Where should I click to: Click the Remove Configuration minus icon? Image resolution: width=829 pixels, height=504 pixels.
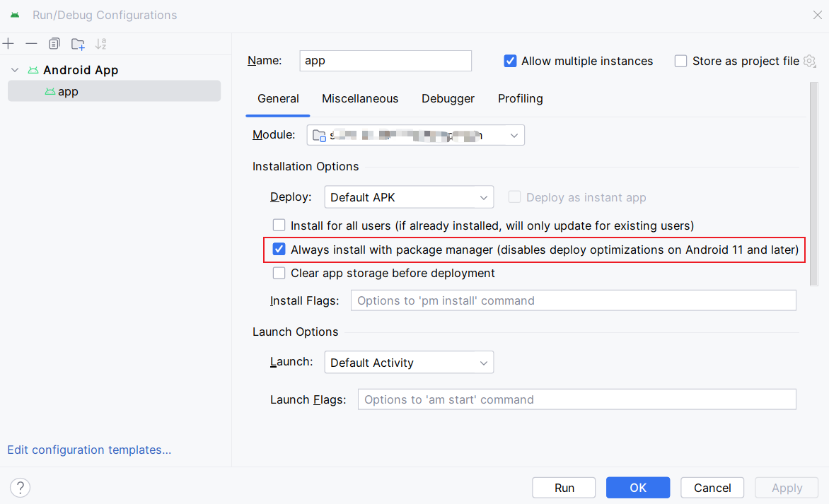[31, 44]
